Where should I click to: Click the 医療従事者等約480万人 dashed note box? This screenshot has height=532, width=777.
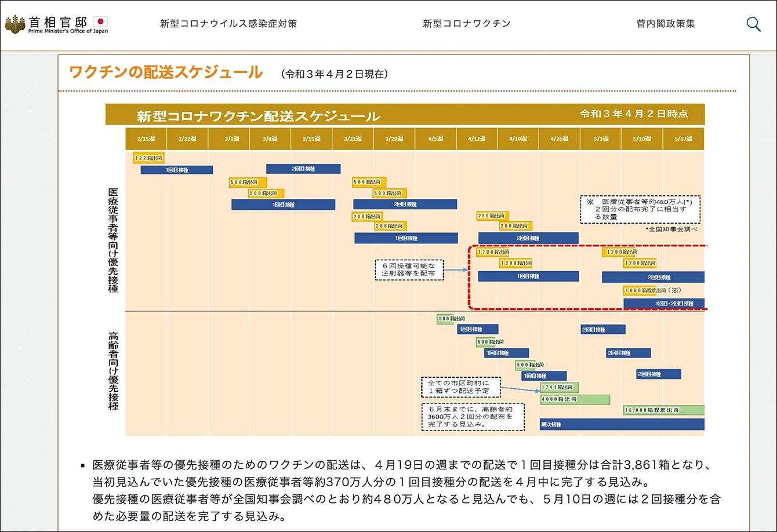640,209
